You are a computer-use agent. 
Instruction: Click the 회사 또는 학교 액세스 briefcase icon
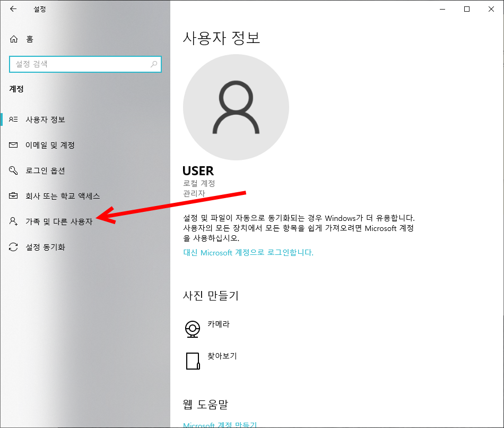13,195
